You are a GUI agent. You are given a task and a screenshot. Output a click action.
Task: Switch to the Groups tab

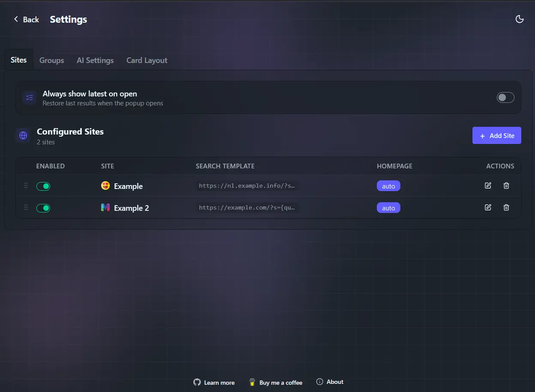click(51, 60)
